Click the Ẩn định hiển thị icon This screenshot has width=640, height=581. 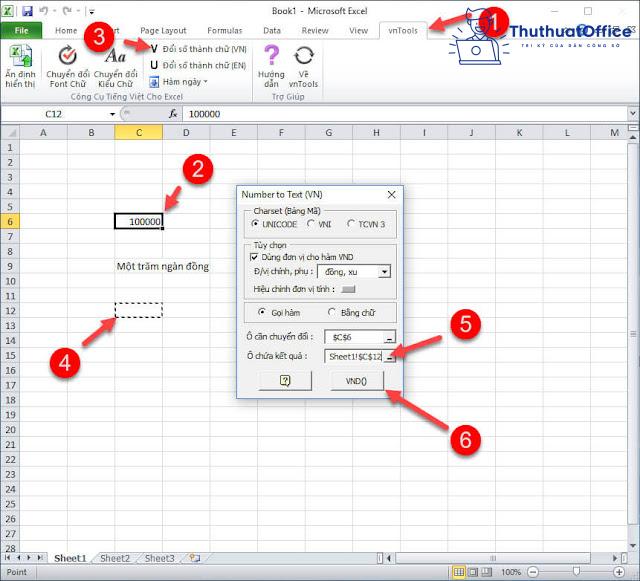click(20, 66)
